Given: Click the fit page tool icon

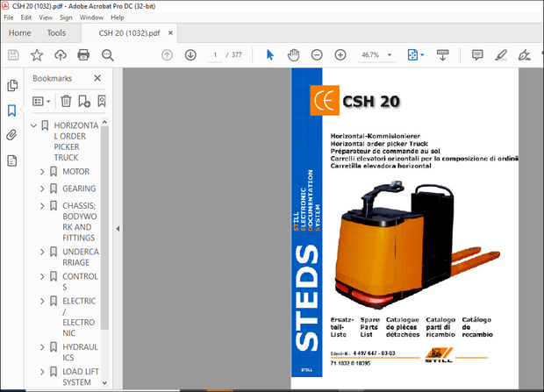Looking at the screenshot, I should tap(412, 55).
